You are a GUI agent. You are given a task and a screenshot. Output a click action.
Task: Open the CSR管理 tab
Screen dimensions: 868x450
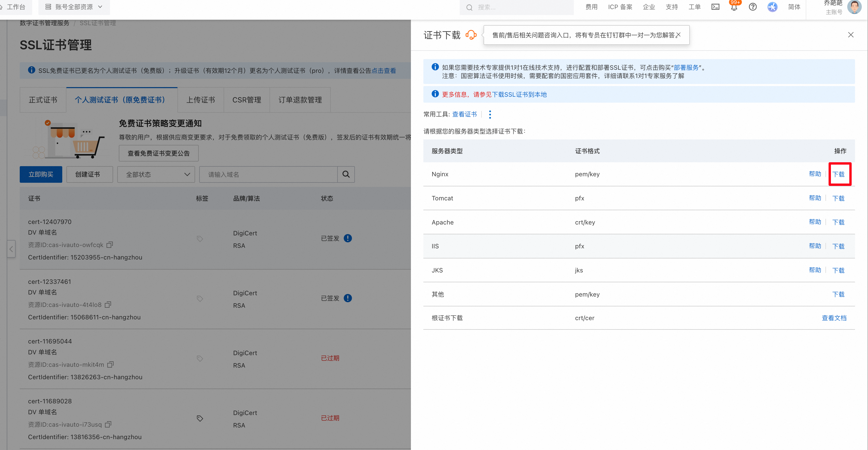247,100
